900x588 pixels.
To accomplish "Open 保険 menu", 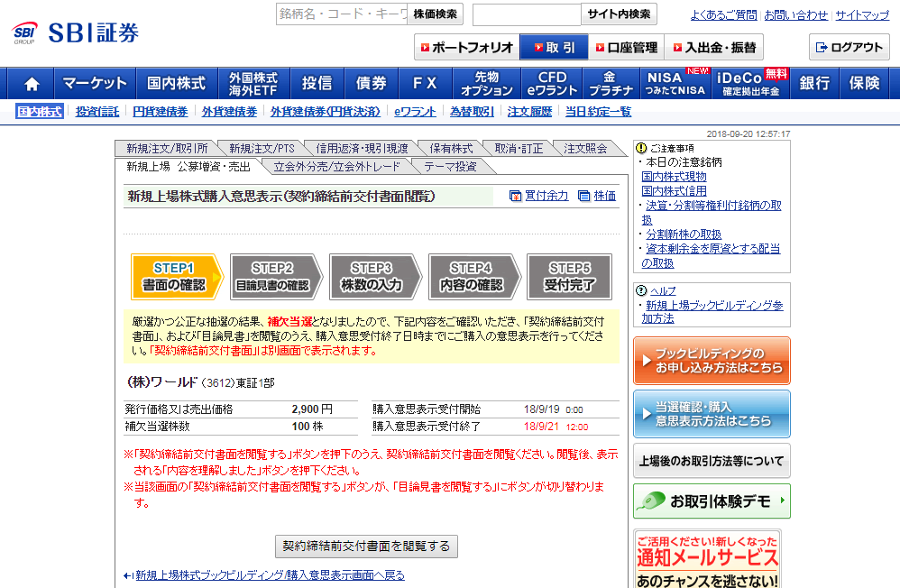I will [865, 83].
